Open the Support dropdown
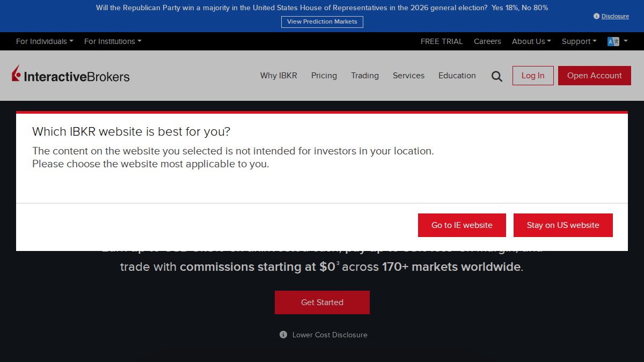The image size is (644, 362). coord(579,41)
